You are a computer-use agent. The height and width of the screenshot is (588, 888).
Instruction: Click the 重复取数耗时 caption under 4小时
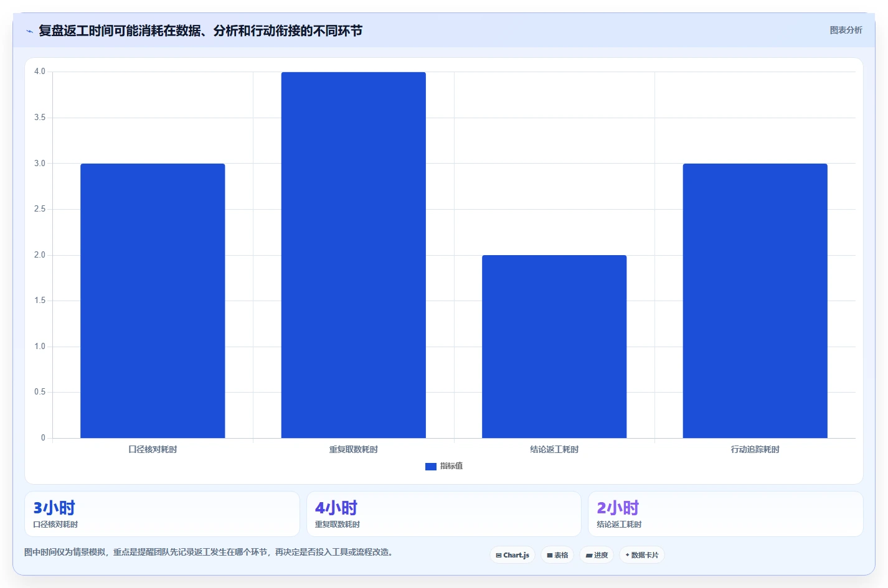[x=338, y=525]
